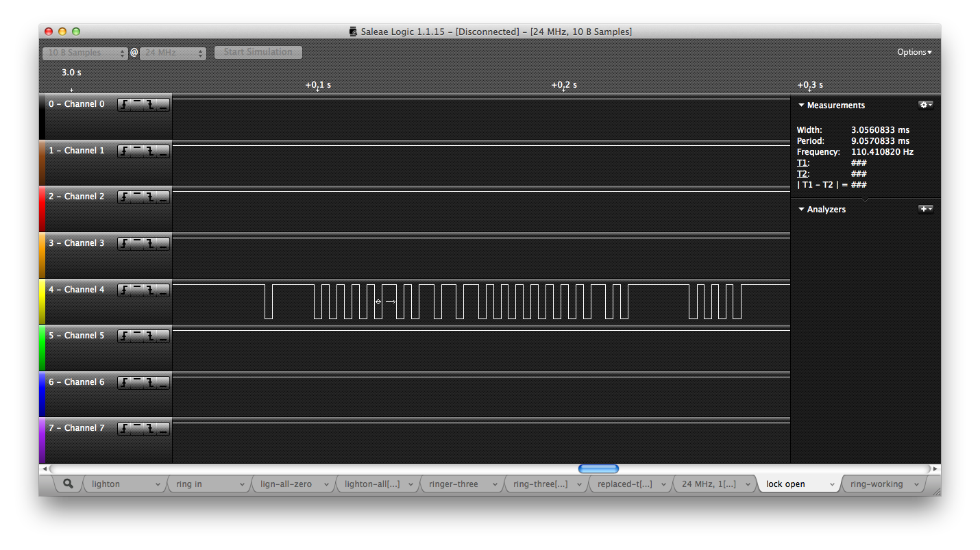Image resolution: width=980 pixels, height=550 pixels.
Task: Click the Analyzers plus add button
Action: coord(925,209)
